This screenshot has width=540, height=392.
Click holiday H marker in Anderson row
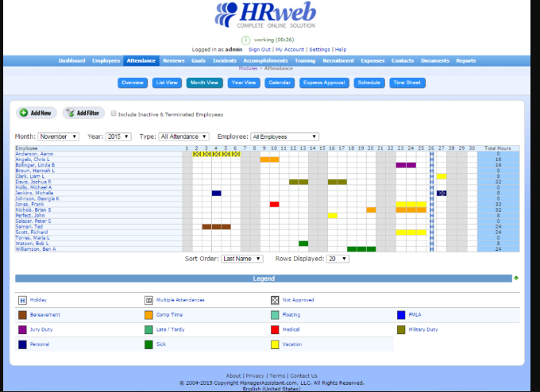431,154
